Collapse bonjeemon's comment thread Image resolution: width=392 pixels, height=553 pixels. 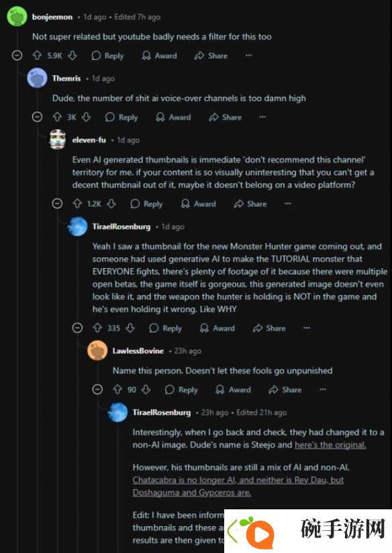17,55
